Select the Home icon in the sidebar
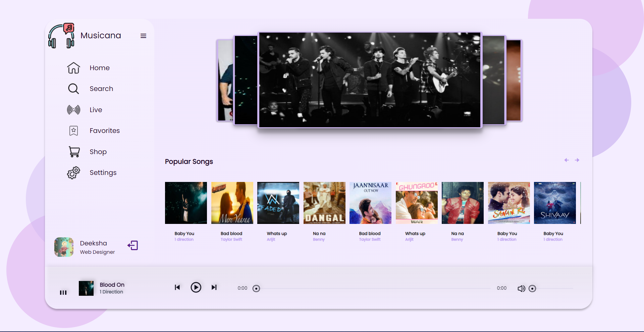644x332 pixels. (x=73, y=68)
